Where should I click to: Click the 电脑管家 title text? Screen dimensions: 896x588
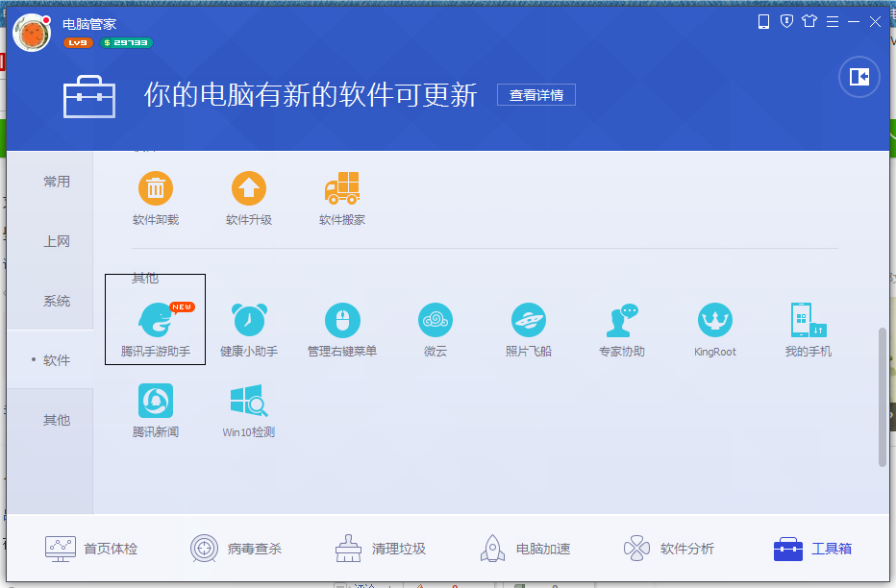[x=89, y=24]
